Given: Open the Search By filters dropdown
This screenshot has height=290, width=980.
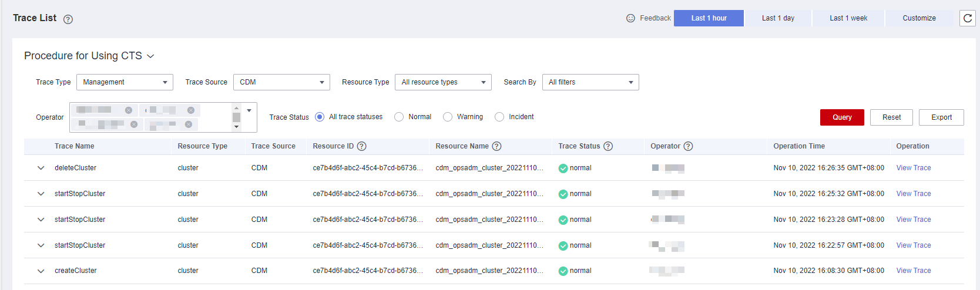Looking at the screenshot, I should coord(590,82).
